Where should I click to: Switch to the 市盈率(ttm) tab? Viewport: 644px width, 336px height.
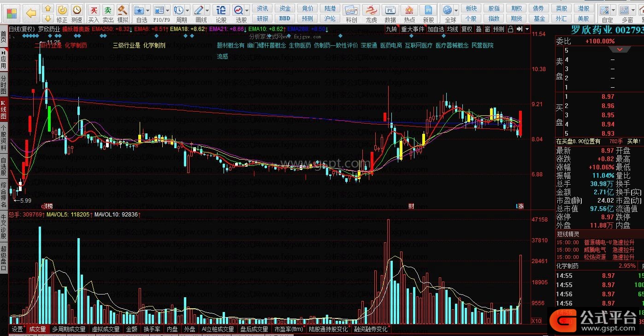click(x=289, y=329)
